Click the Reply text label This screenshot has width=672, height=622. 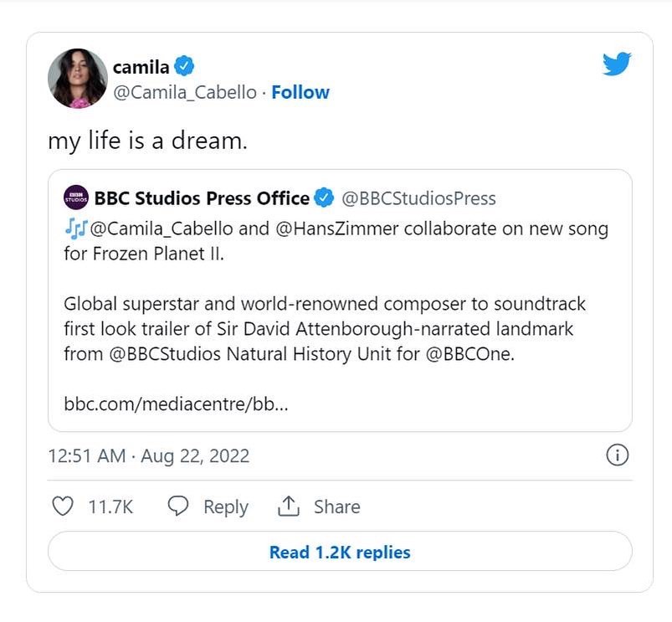(x=226, y=506)
